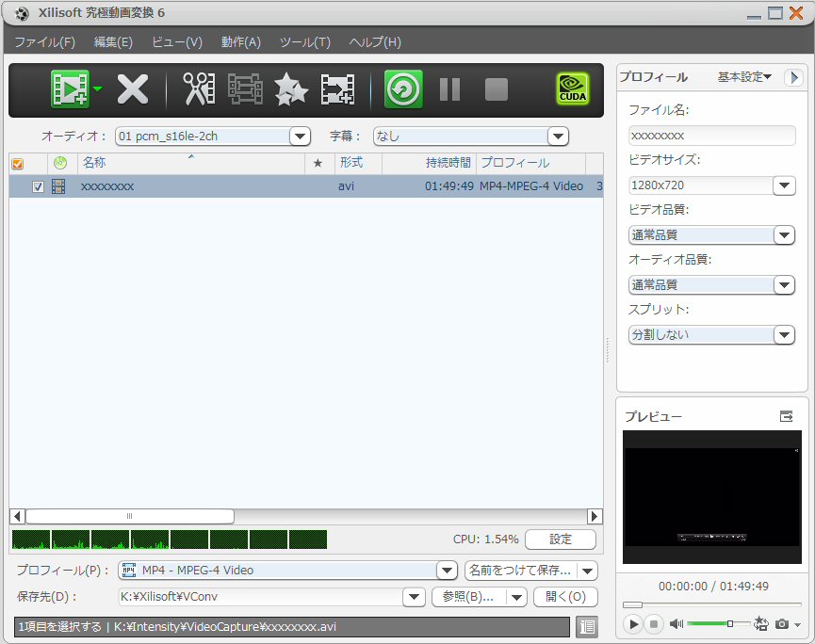Click the horizontal scrollbar thumb in file list
This screenshot has height=644, width=815.
(130, 516)
